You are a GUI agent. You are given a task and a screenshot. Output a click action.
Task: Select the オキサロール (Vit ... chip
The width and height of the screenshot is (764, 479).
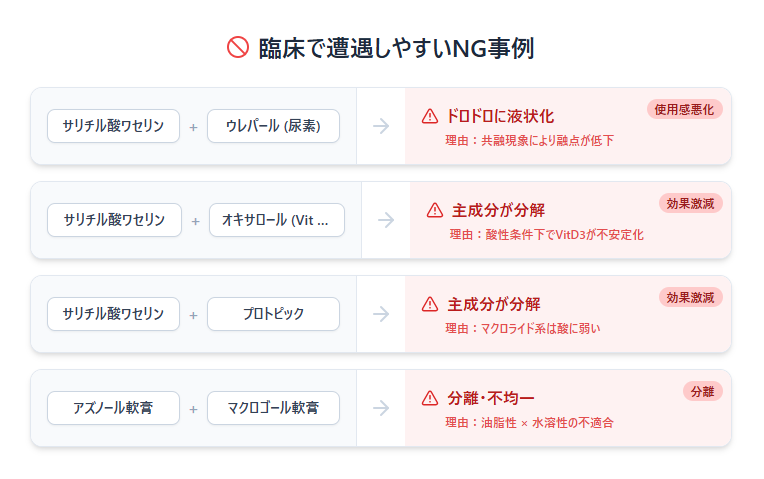pyautogui.click(x=276, y=220)
